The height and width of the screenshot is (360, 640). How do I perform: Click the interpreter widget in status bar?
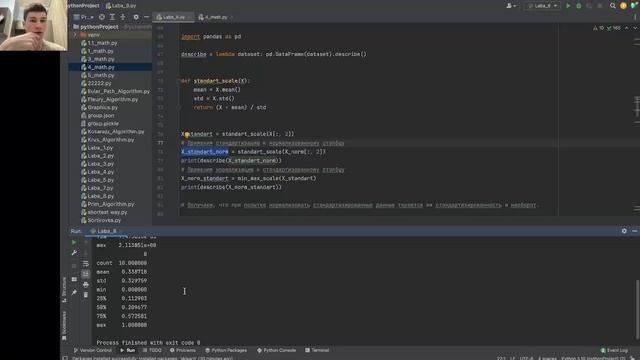coord(594,358)
